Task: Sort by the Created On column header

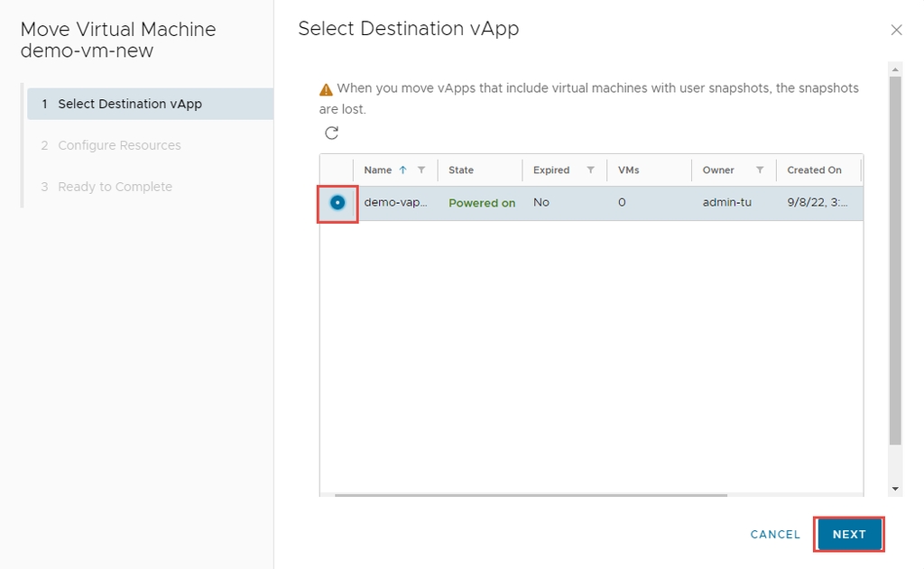Action: 814,170
